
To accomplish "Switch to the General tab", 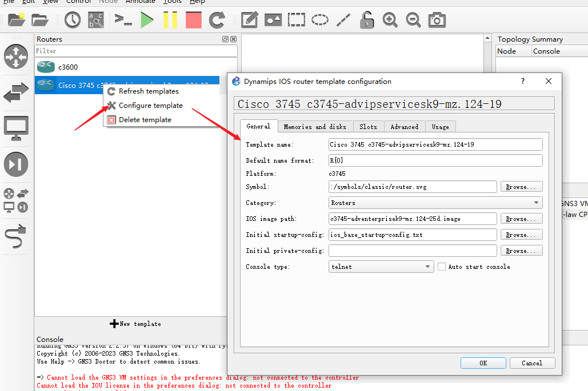I will tap(258, 126).
